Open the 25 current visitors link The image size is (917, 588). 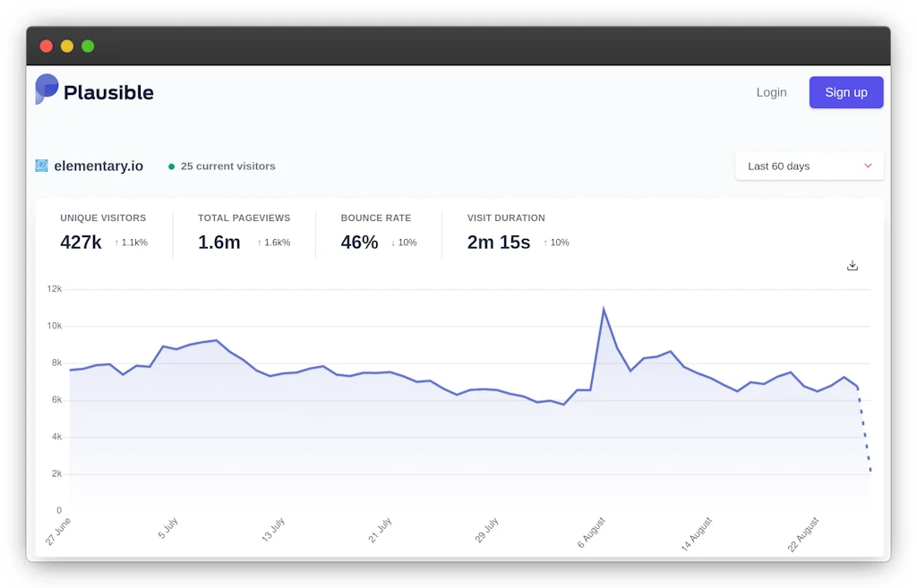point(229,166)
